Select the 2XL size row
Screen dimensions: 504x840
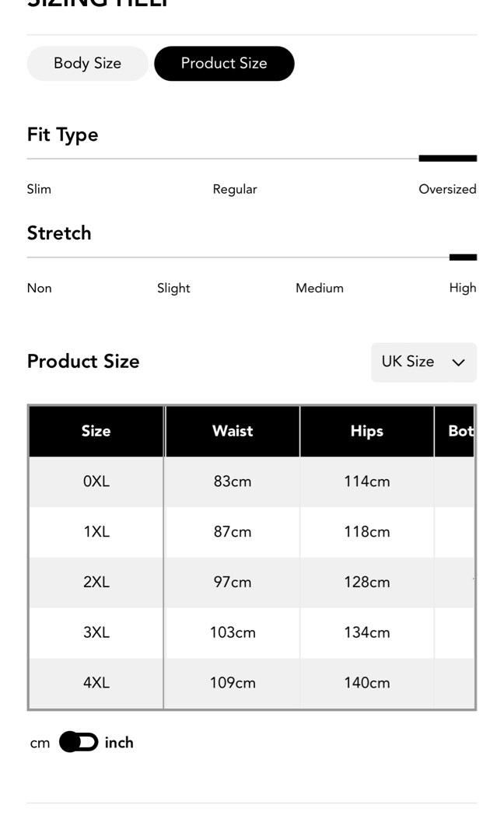[x=96, y=583]
